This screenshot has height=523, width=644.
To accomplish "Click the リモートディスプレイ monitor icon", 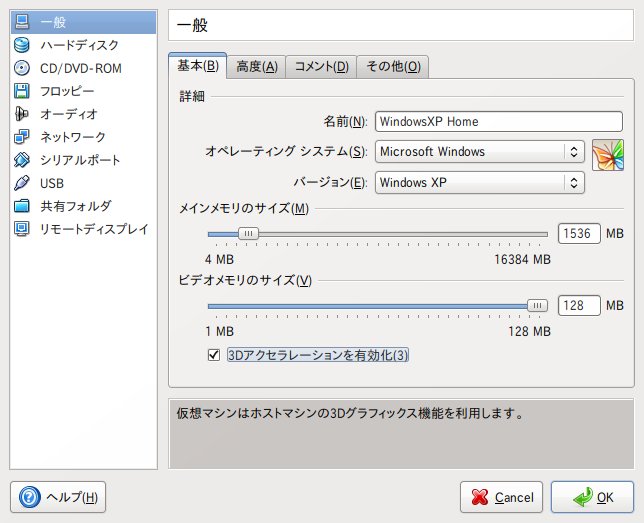I will click(22, 229).
